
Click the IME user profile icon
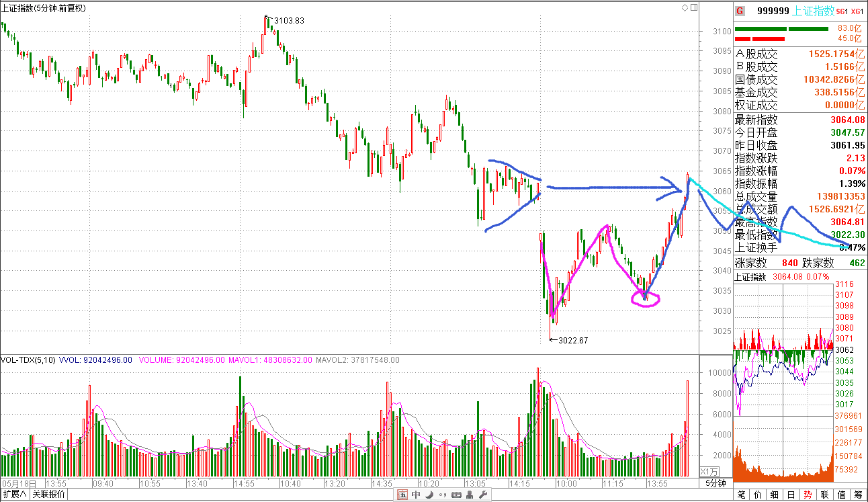coord(469,495)
